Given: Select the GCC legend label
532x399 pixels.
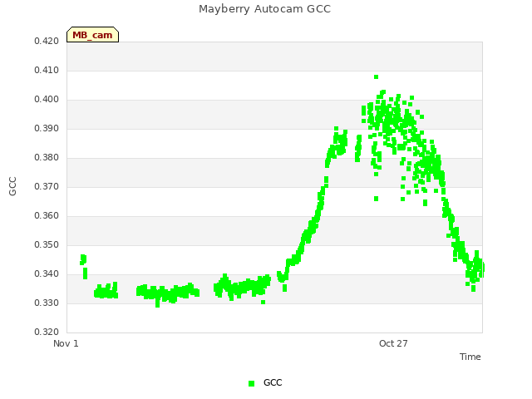Looking at the screenshot, I should [273, 382].
